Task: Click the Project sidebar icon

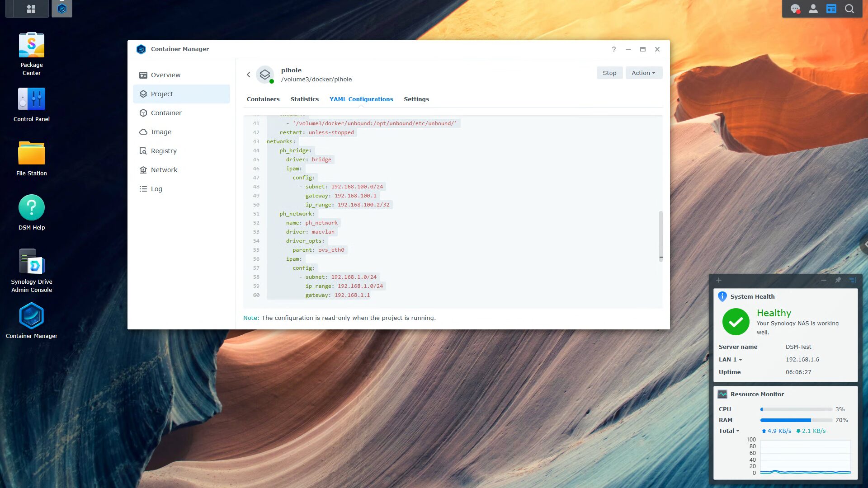Action: click(x=143, y=94)
